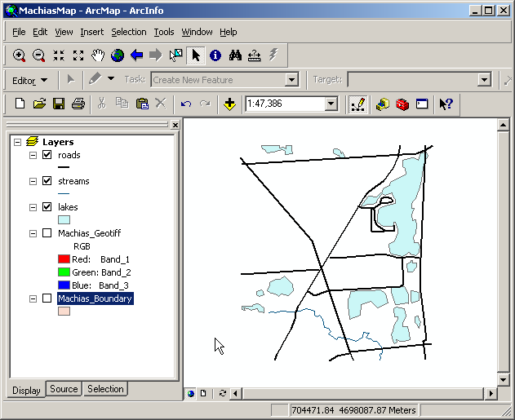Screen dimensions: 515x420
Task: Switch to the Source tab
Action: [64, 389]
